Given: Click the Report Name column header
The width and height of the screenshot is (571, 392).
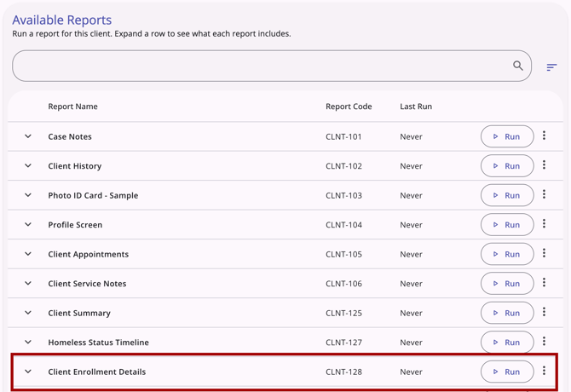Looking at the screenshot, I should [x=72, y=107].
